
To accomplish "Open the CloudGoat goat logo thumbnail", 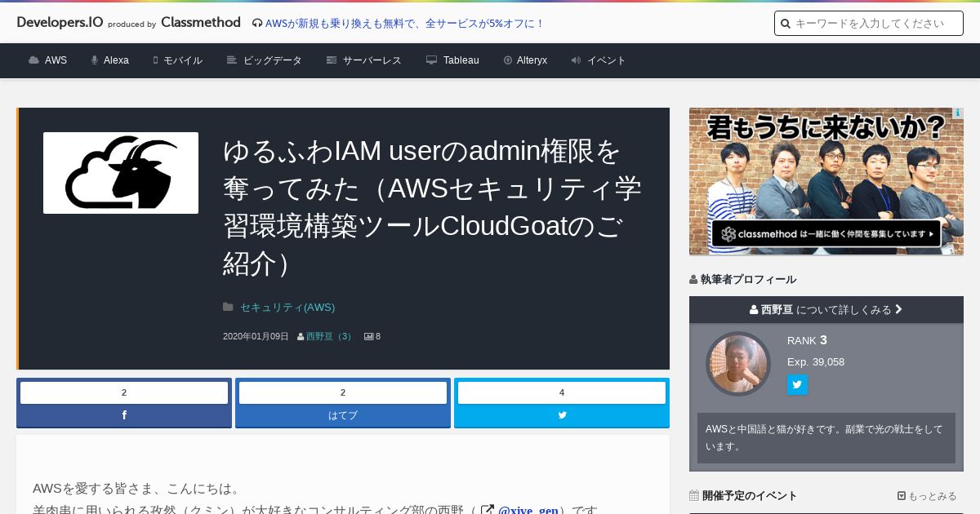I will [x=121, y=173].
